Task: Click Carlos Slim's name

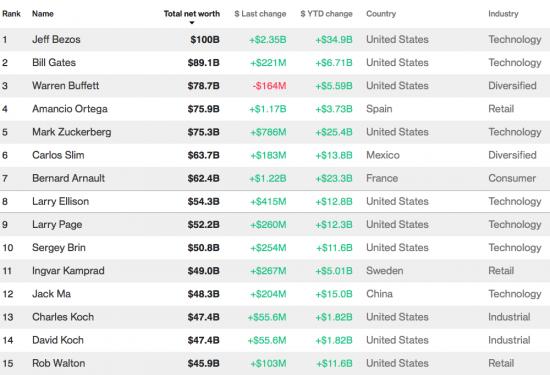Action: [x=58, y=155]
